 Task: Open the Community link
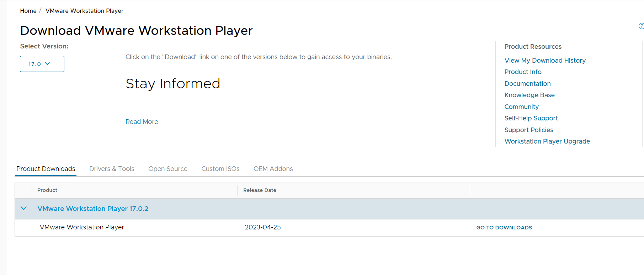(521, 107)
